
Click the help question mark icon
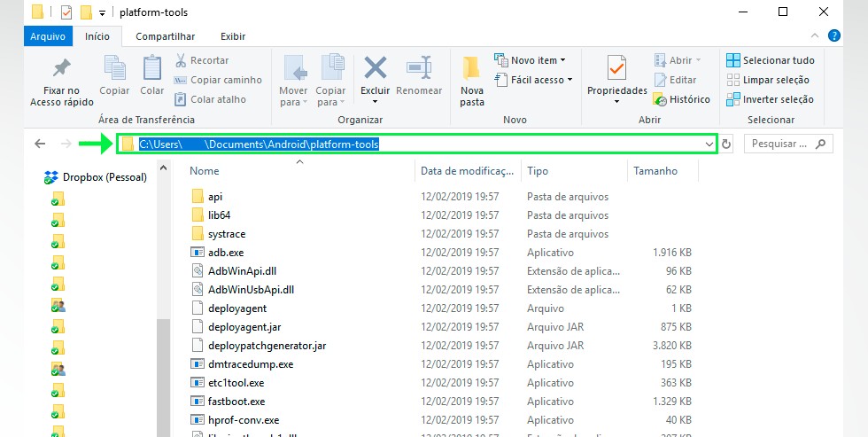pos(833,36)
